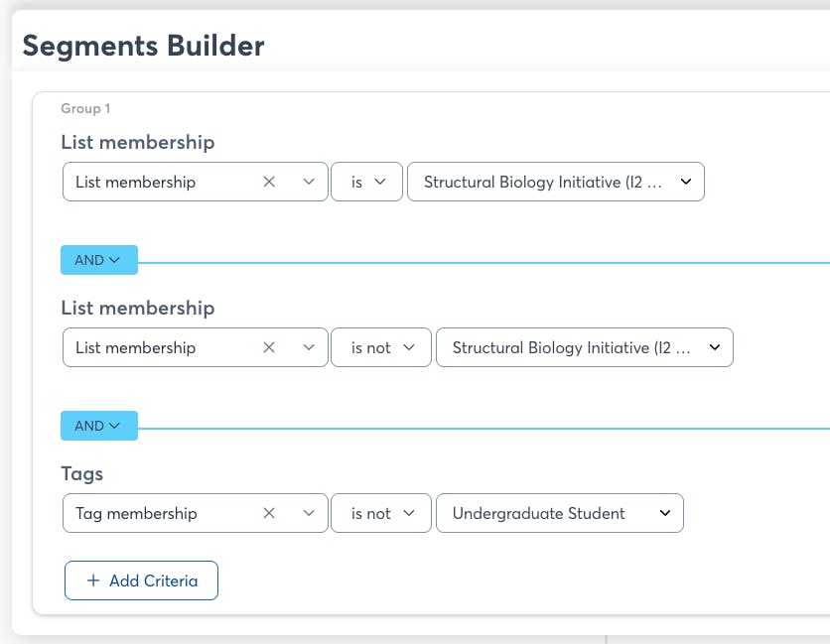
Task: Open the 'is not' operator for second list
Action: [x=381, y=348]
